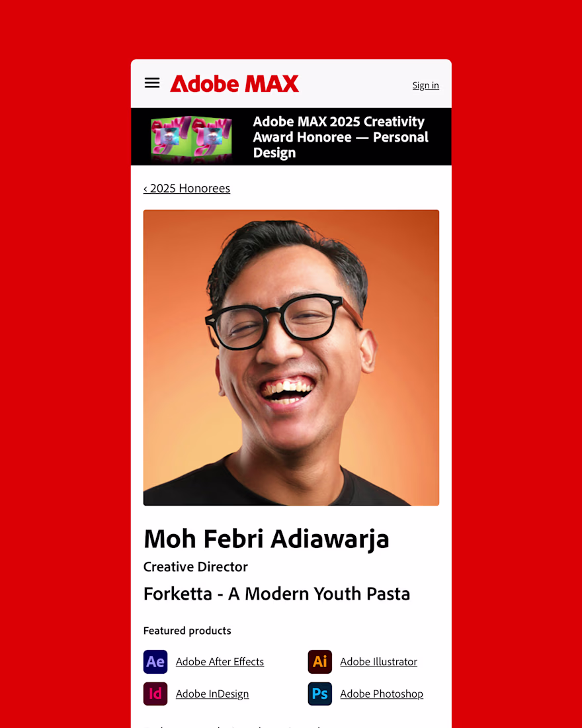Click the Featured products label
582x728 pixels.
pyautogui.click(x=187, y=631)
